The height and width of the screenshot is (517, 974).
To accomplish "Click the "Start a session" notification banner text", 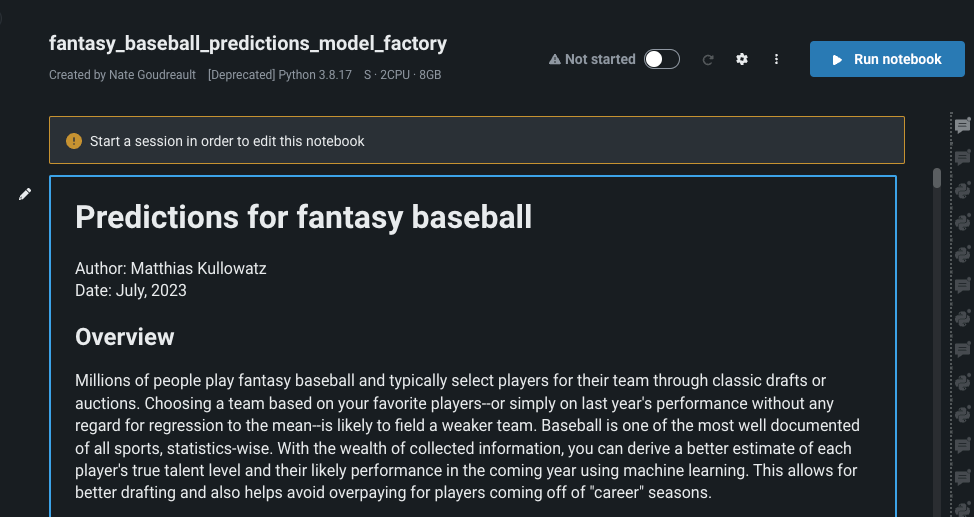I will 227,141.
